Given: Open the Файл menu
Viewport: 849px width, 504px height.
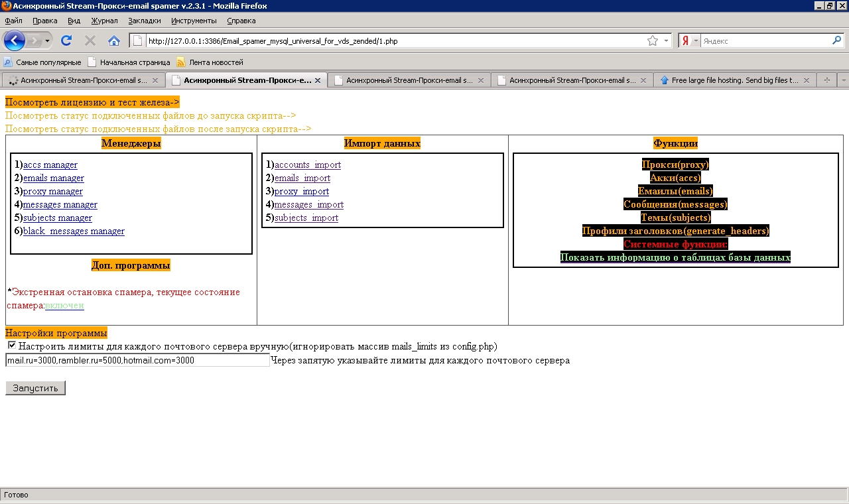Looking at the screenshot, I should click(13, 21).
